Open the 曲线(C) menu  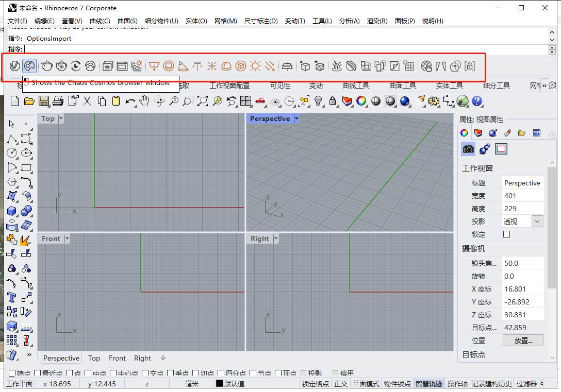(x=100, y=21)
